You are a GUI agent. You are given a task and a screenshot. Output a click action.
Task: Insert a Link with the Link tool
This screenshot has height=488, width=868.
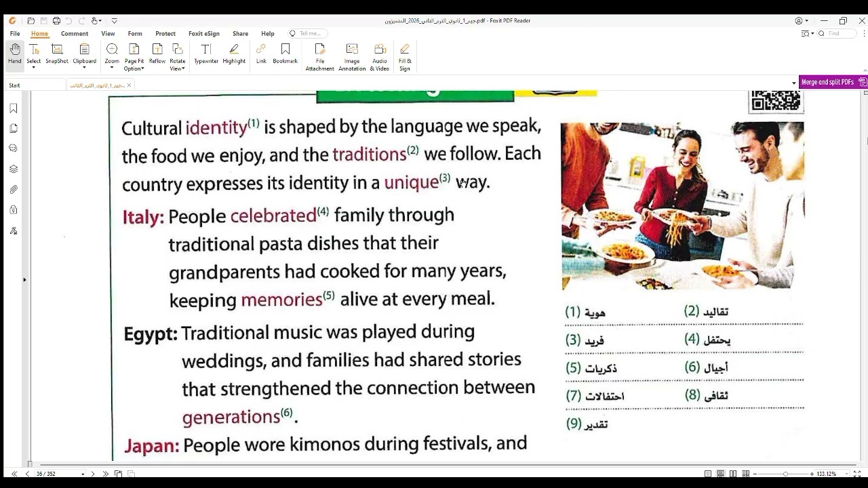point(261,54)
